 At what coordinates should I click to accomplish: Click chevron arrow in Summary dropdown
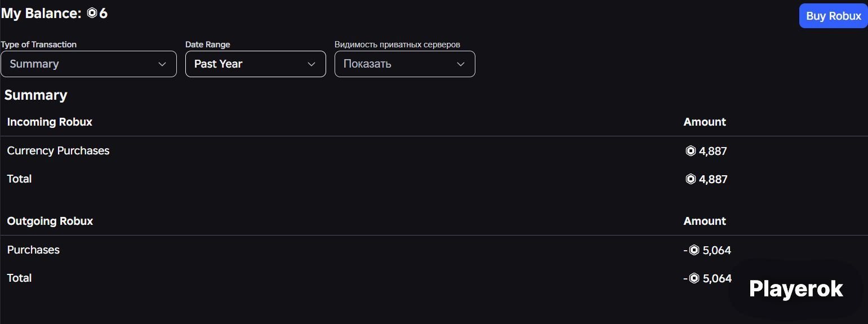pos(162,64)
